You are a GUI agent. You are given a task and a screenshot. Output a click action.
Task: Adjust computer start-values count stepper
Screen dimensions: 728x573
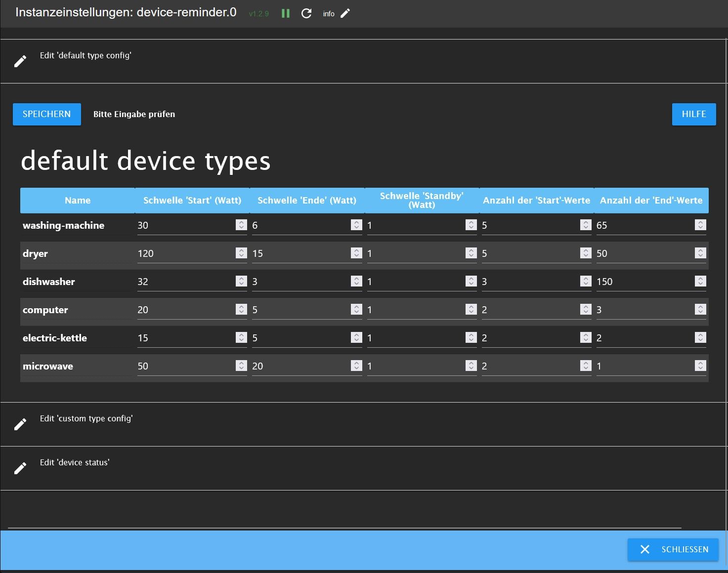tap(586, 309)
